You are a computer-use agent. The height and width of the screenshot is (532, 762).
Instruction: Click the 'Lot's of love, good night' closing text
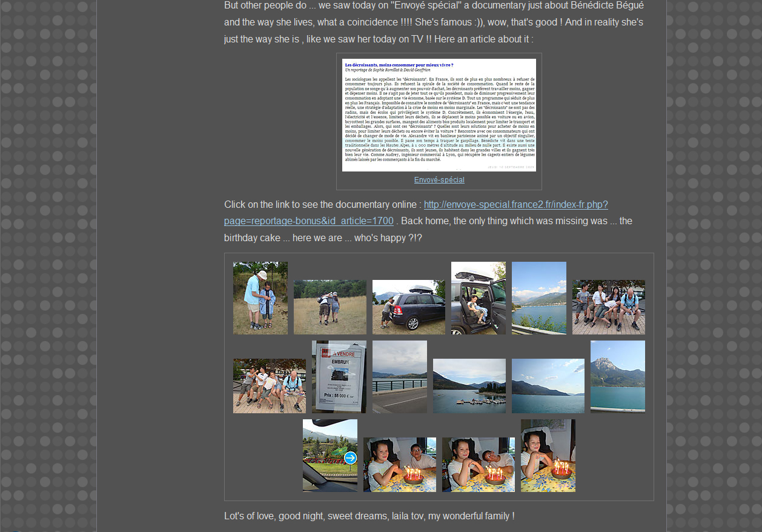pos(369,516)
